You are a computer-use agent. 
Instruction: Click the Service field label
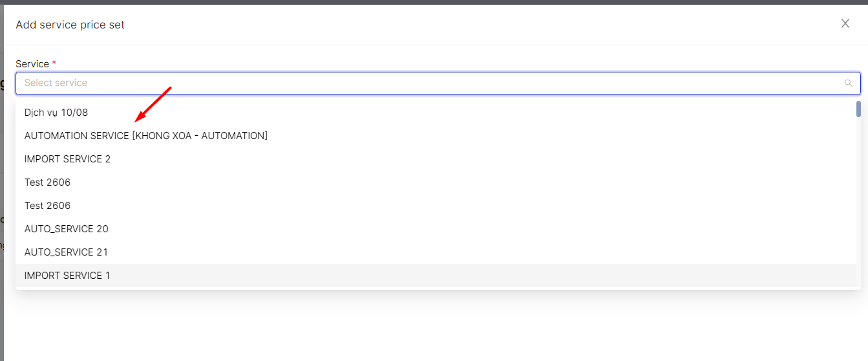(x=32, y=64)
